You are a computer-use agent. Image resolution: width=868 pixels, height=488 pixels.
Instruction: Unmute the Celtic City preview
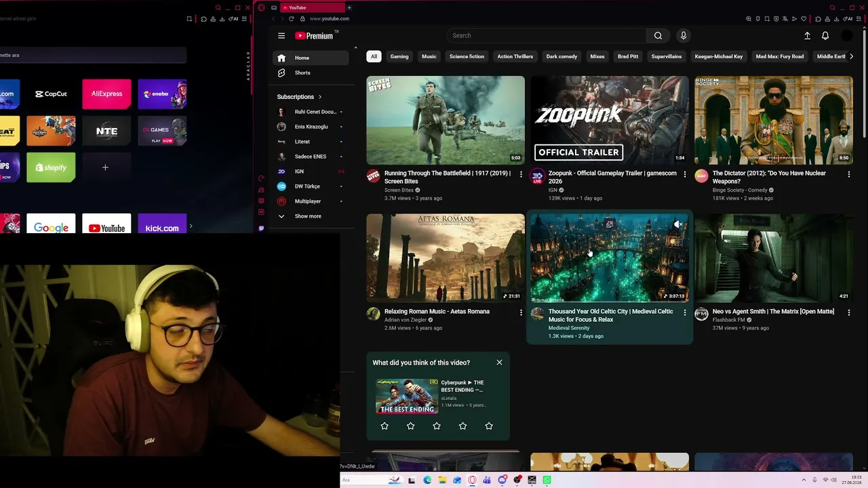(x=677, y=224)
